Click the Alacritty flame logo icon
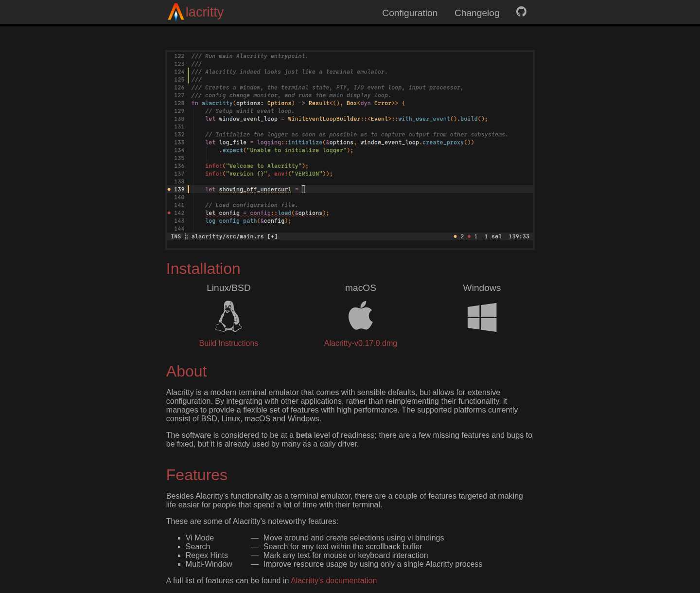Image resolution: width=700 pixels, height=593 pixels. [x=175, y=12]
